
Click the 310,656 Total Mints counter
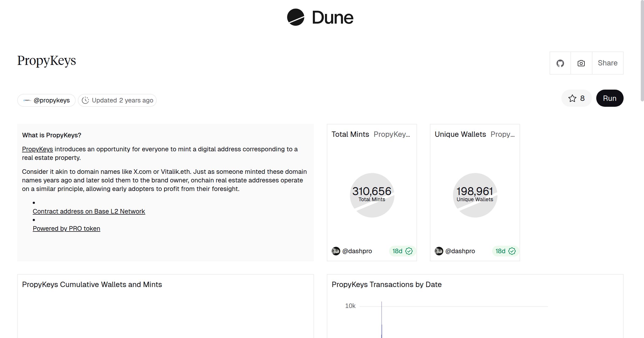pos(372,191)
